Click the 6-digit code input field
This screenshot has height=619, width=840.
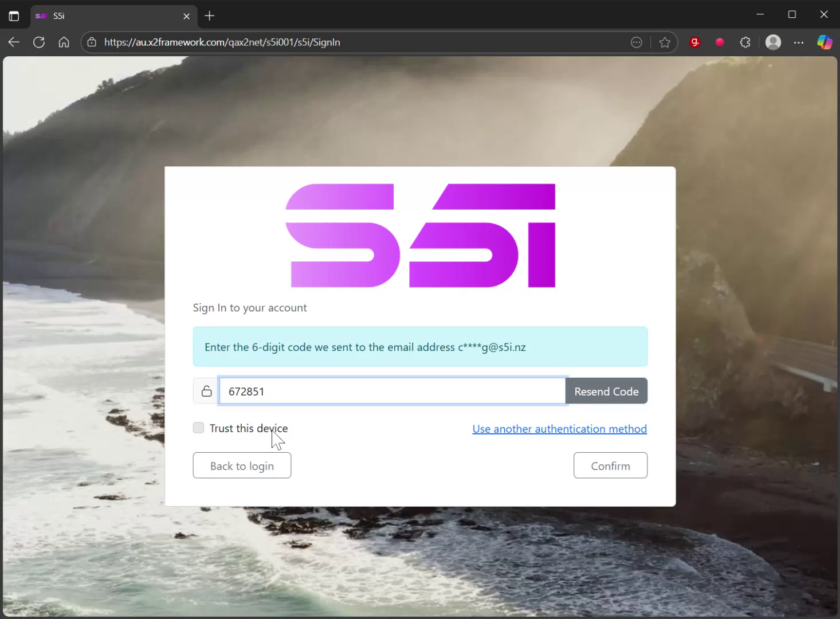pyautogui.click(x=392, y=391)
